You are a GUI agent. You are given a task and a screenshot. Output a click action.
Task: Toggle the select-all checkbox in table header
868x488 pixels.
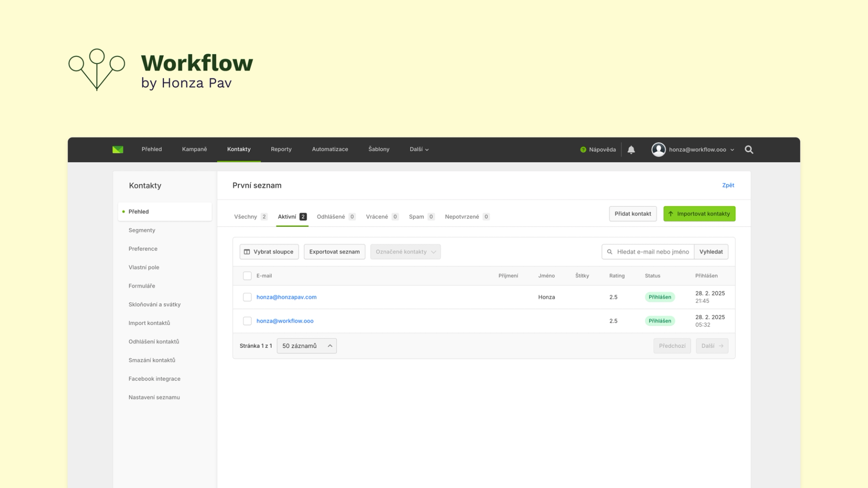tap(247, 276)
